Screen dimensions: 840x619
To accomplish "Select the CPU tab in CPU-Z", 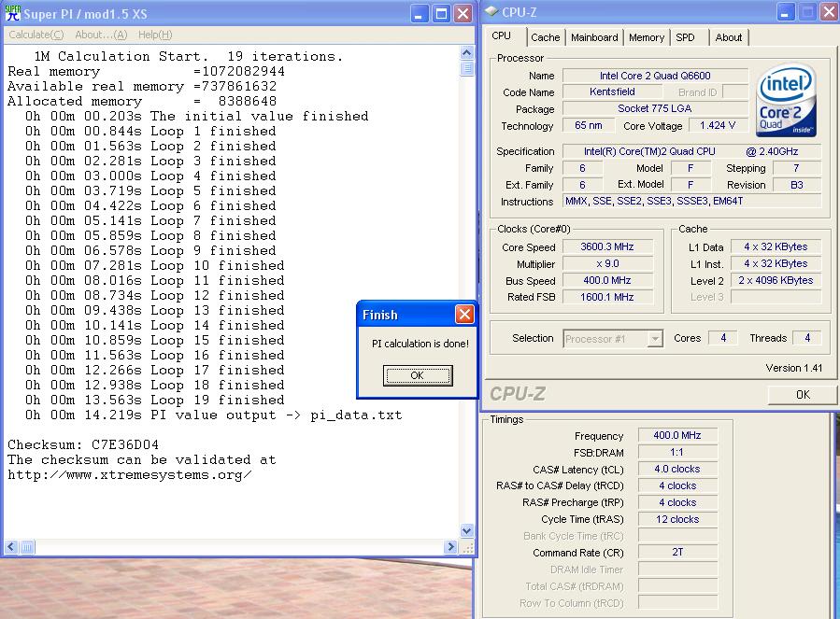I will coord(502,35).
